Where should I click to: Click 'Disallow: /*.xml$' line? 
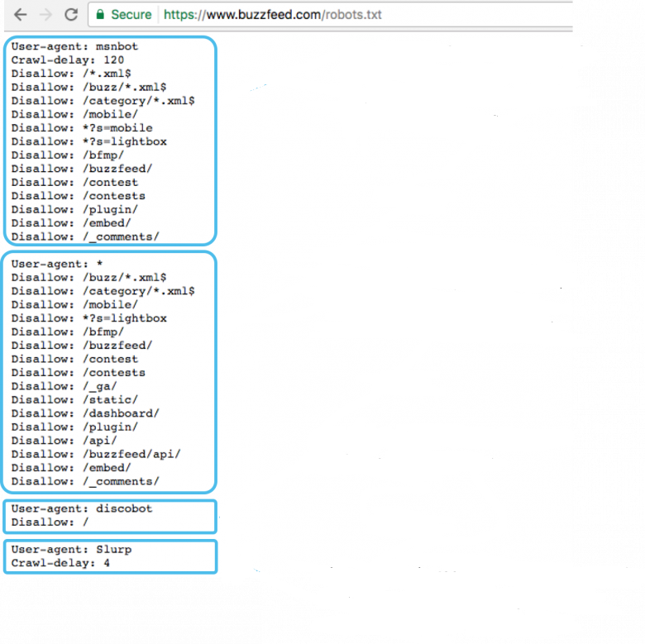71,74
